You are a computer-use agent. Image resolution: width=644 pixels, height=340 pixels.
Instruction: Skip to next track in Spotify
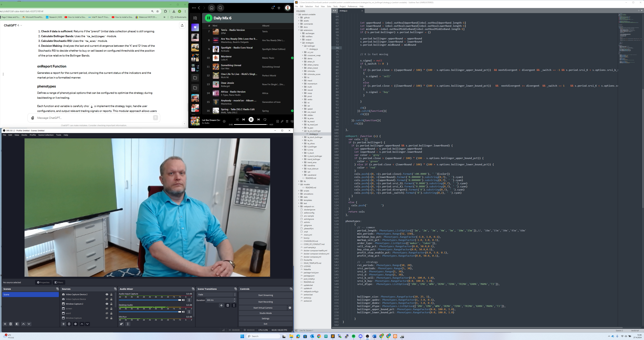tap(258, 119)
